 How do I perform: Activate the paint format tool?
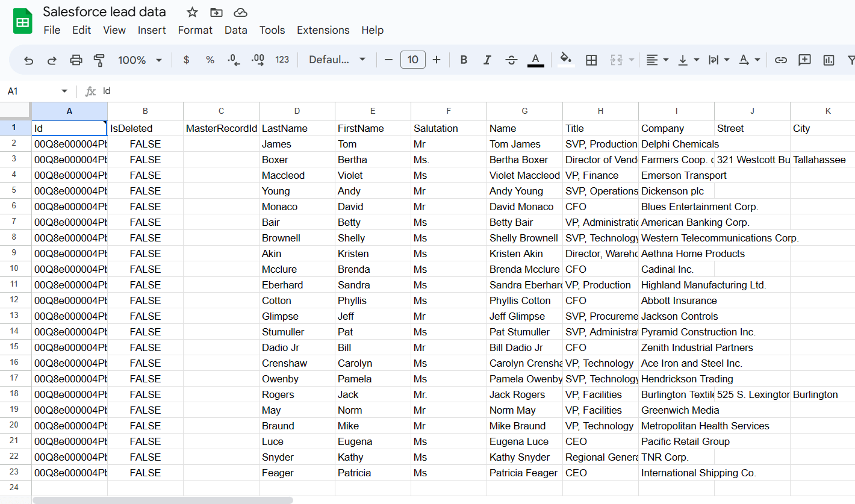99,60
